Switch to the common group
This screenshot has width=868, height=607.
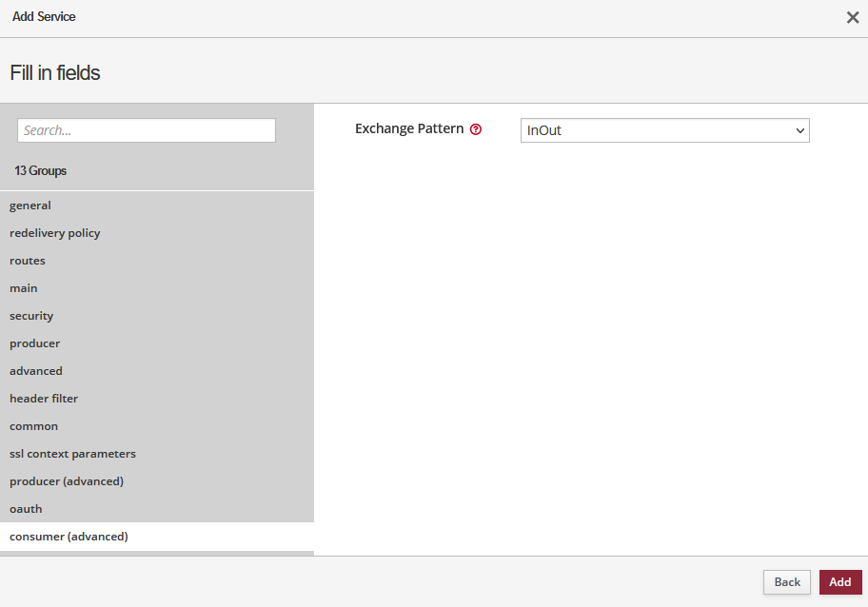[33, 426]
